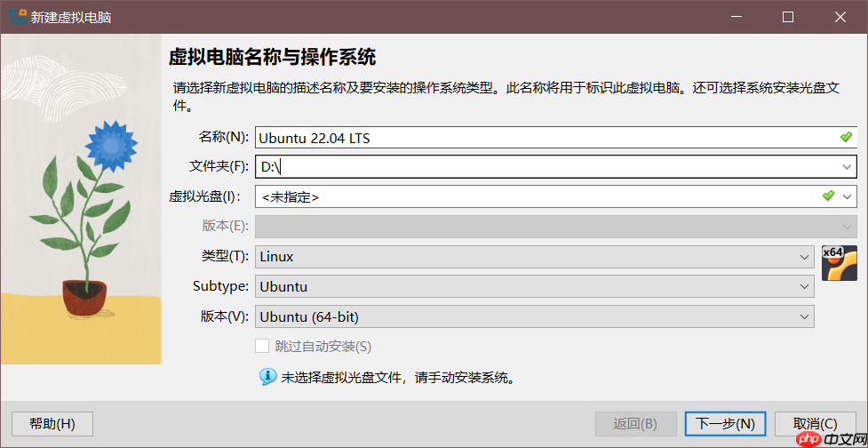Click the 取消(C) cancel button
The image size is (868, 448).
[815, 424]
